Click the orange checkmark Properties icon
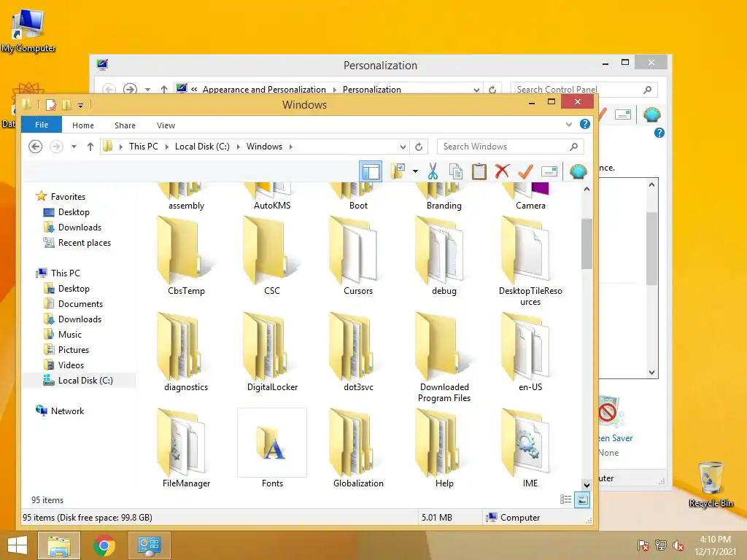The width and height of the screenshot is (747, 560). tap(525, 171)
